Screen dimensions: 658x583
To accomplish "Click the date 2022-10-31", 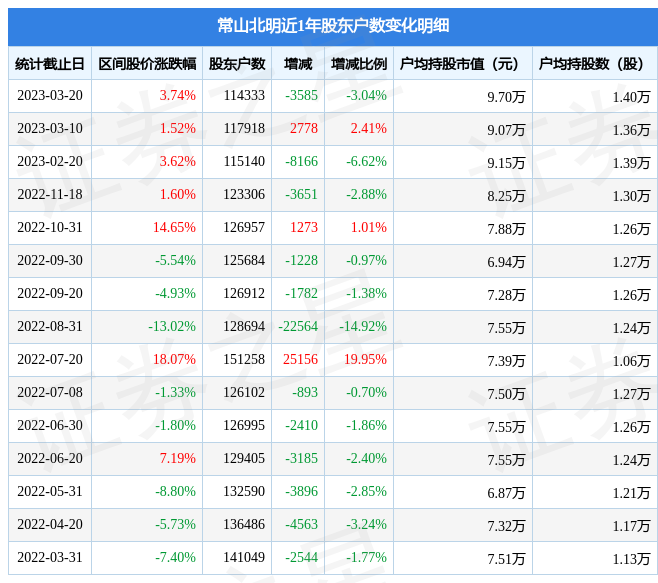I will click(x=50, y=227).
